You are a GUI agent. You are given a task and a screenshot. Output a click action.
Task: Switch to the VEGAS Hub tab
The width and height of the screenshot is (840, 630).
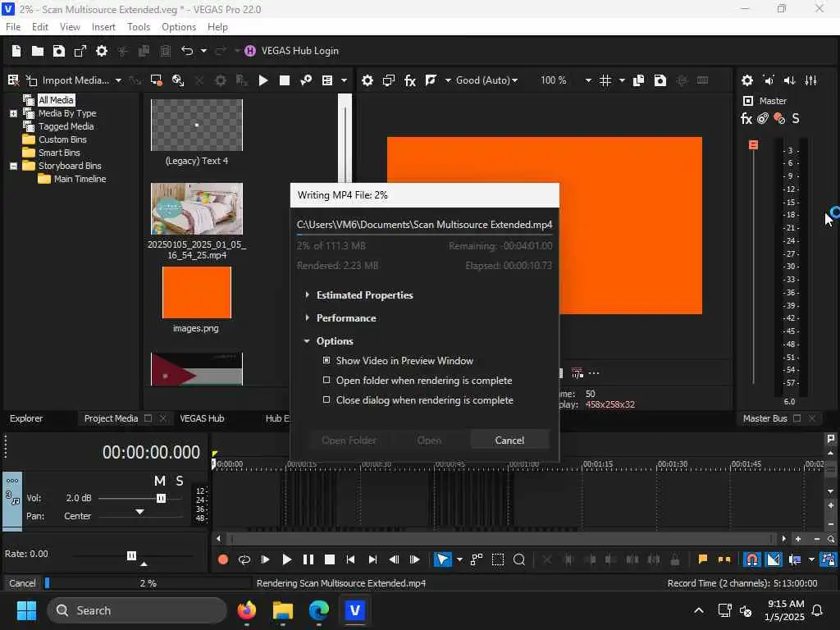pos(202,418)
